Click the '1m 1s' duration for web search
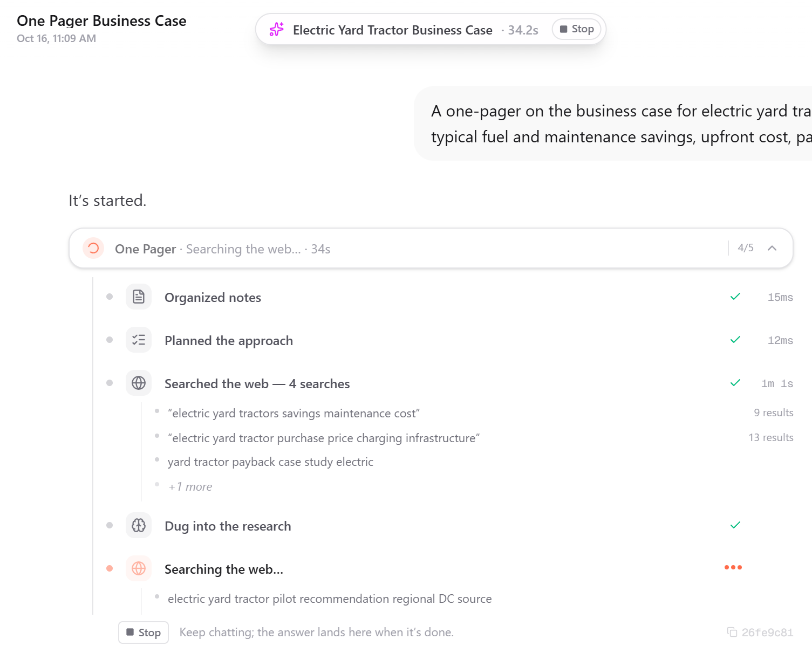Viewport: 812px width, 660px height. 777,383
